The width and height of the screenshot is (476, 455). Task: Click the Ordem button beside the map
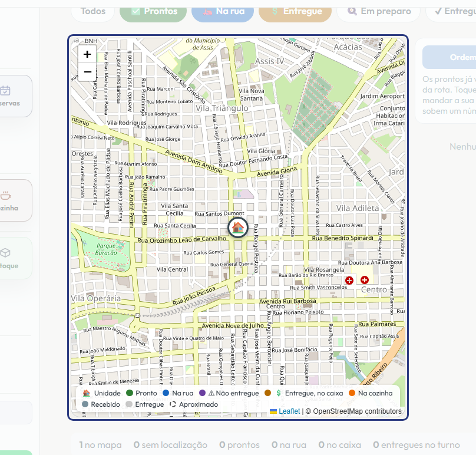click(449, 57)
